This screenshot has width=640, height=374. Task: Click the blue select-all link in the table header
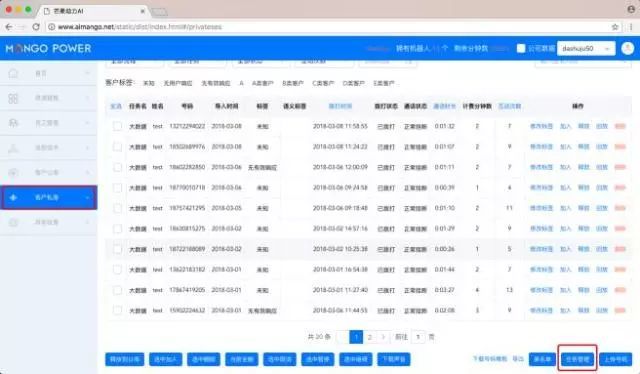point(116,106)
